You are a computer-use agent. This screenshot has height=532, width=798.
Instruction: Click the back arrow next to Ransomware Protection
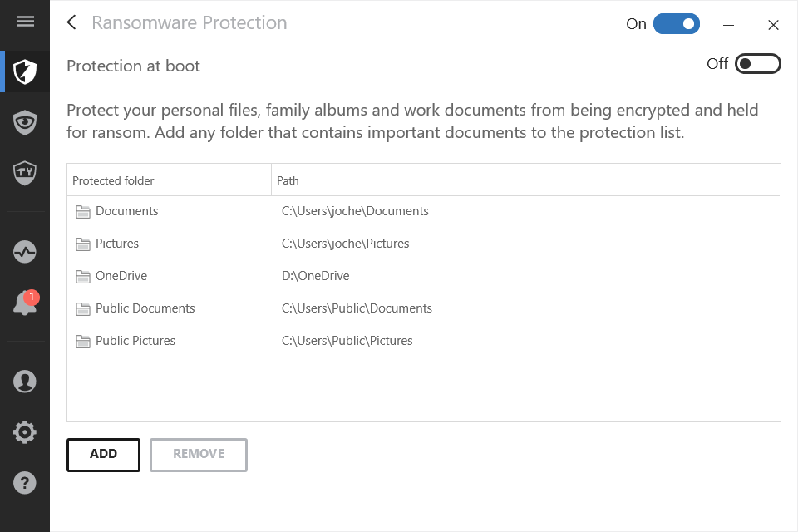tap(71, 22)
